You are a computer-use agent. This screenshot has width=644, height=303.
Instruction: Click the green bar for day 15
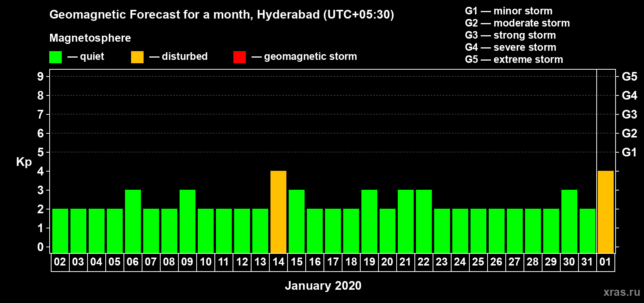pyautogui.click(x=297, y=222)
